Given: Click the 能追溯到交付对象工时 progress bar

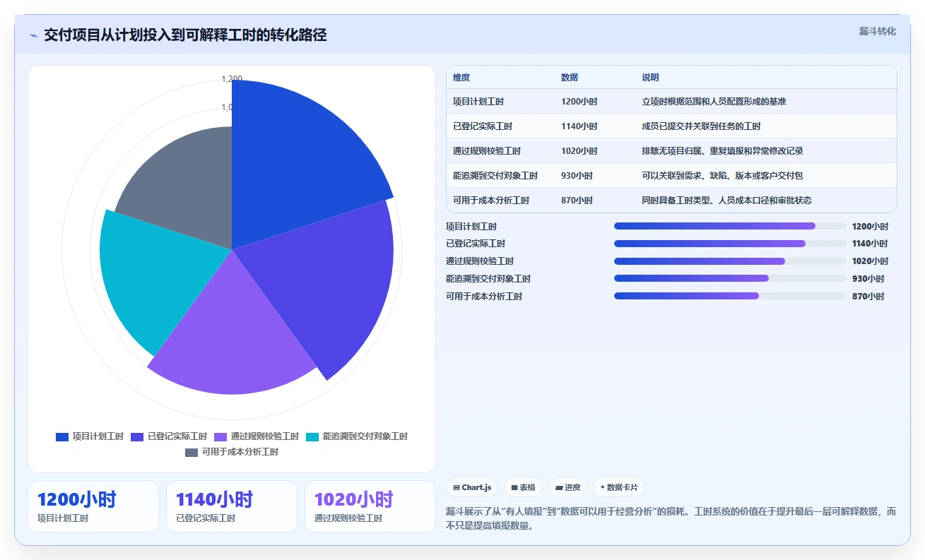Looking at the screenshot, I should (x=730, y=278).
